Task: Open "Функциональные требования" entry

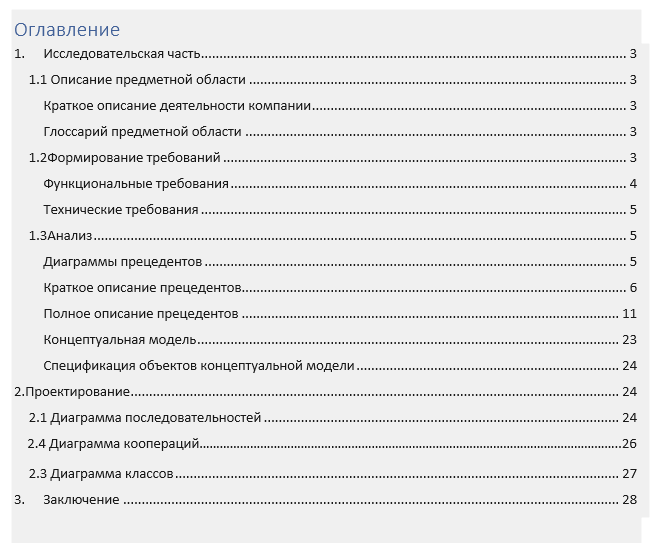Action: pos(136,184)
